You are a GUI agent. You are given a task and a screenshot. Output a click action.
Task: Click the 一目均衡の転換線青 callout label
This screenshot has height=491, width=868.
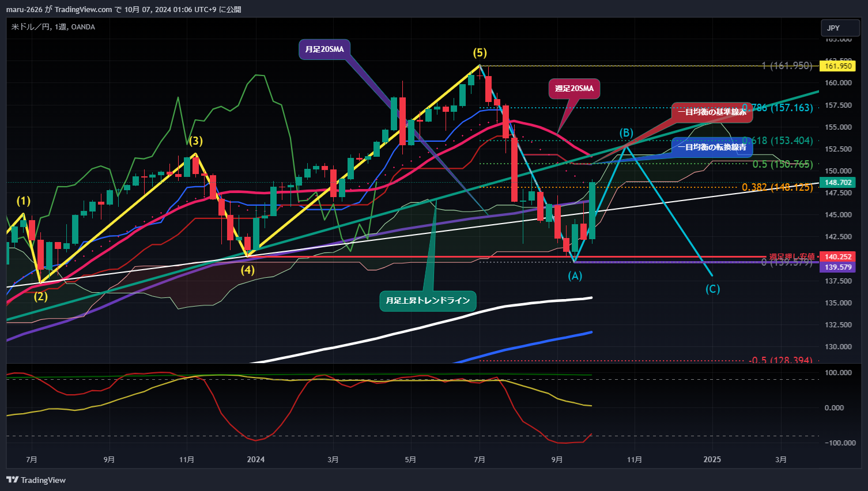click(x=712, y=148)
